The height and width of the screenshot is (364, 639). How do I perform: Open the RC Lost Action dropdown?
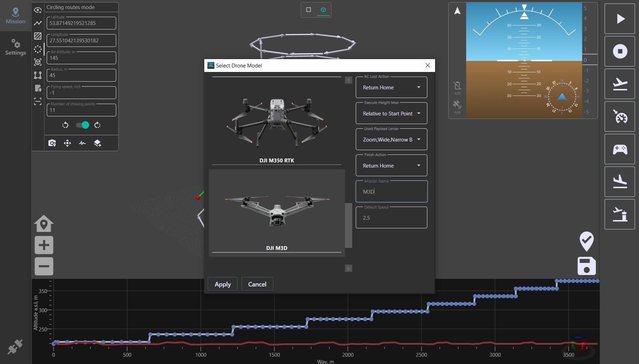(391, 87)
